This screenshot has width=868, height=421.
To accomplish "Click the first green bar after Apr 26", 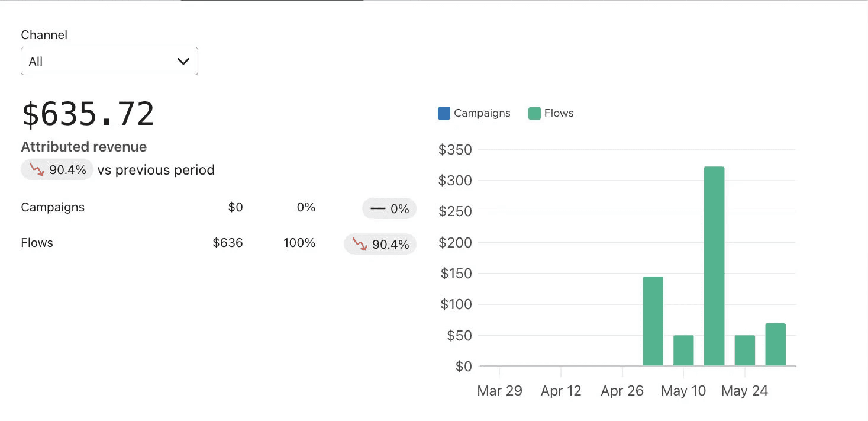I will coord(653,321).
